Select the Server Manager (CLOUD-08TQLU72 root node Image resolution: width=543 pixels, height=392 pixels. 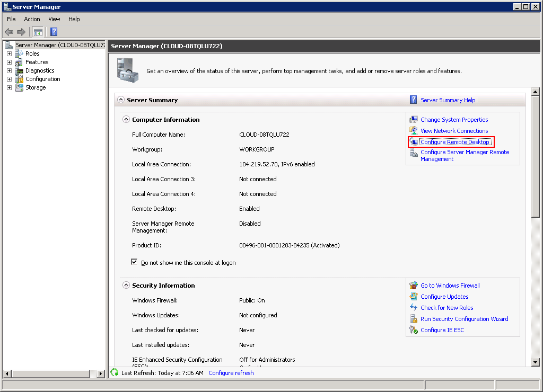(60, 45)
